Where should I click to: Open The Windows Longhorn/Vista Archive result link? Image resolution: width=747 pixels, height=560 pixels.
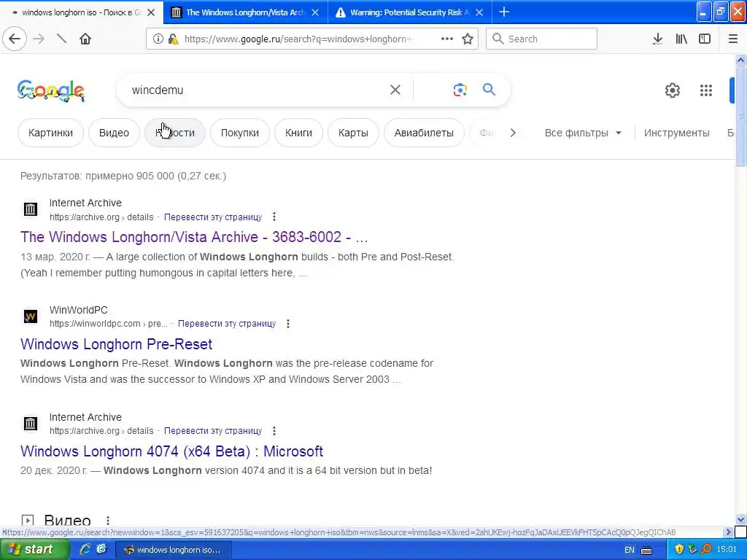[194, 237]
